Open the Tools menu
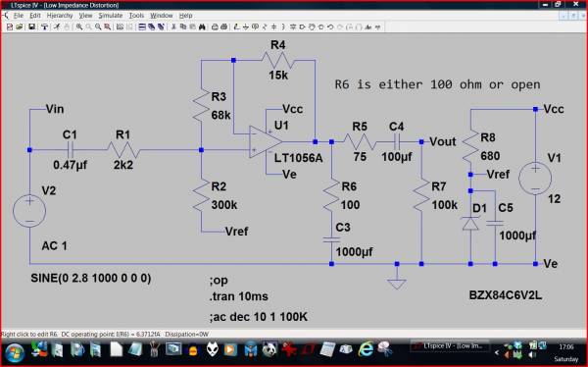 click(136, 16)
